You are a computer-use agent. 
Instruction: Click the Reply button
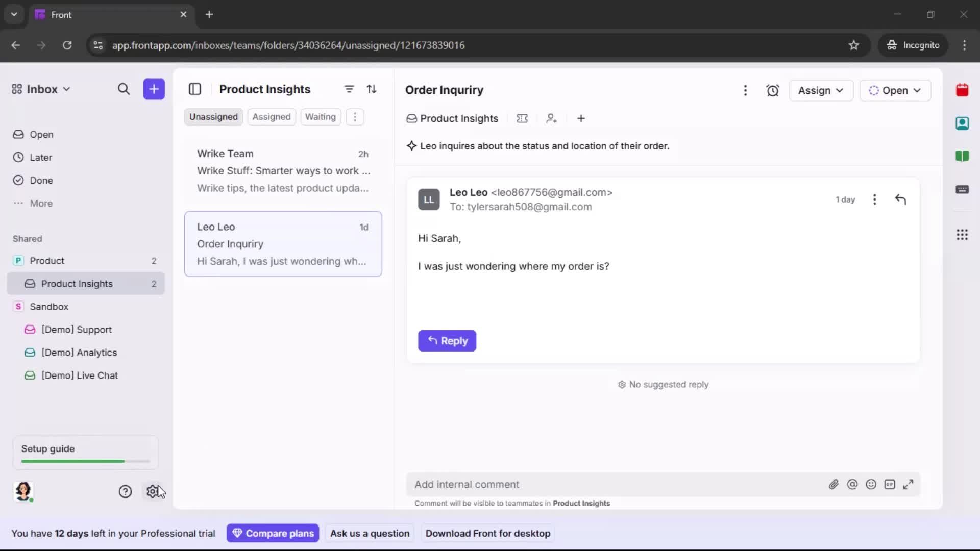[447, 341]
